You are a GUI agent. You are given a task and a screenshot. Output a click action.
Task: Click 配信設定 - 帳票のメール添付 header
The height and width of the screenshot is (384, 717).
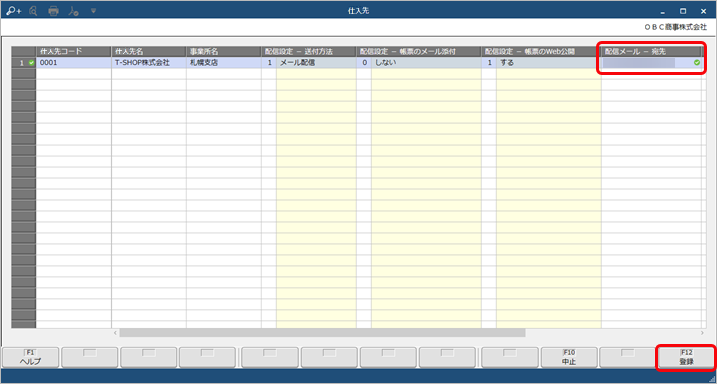tap(419, 51)
